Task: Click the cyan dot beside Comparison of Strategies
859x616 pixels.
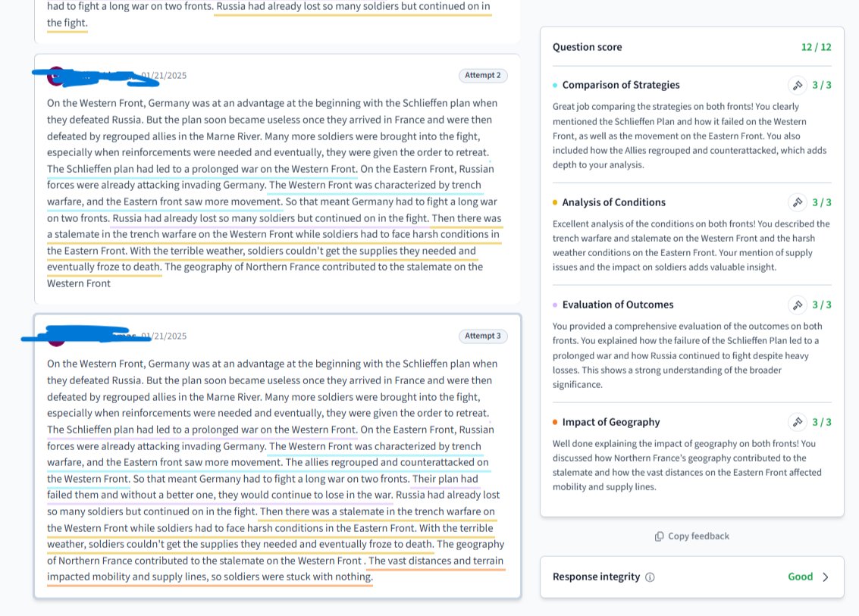Action: click(x=555, y=86)
